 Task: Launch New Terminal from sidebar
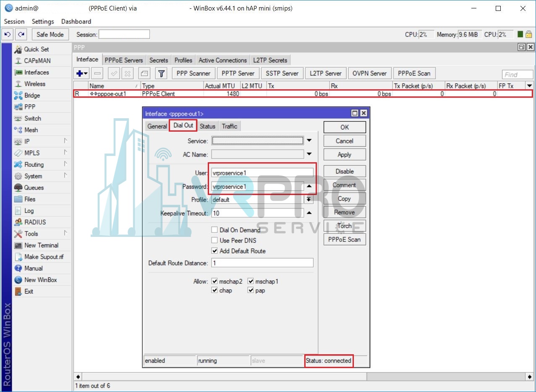[x=42, y=245]
